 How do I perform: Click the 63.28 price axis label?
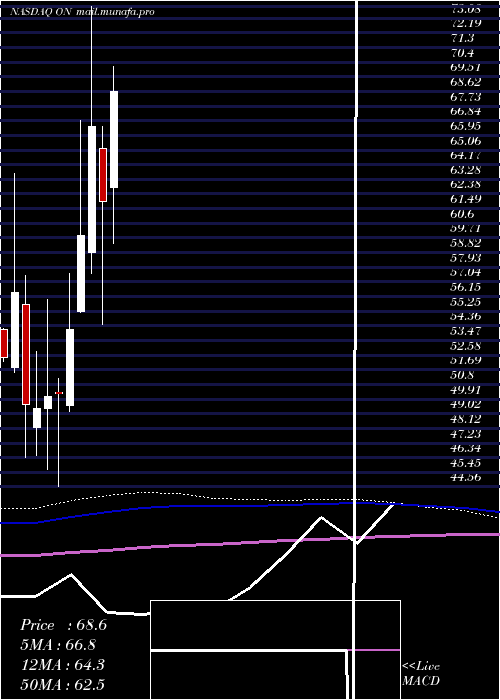click(465, 170)
